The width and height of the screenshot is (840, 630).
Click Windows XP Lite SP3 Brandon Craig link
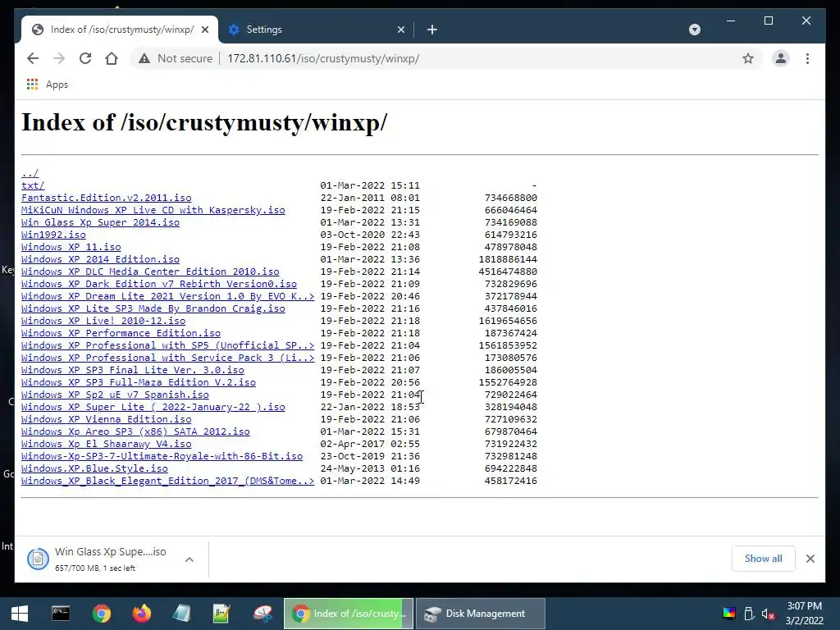tap(153, 308)
